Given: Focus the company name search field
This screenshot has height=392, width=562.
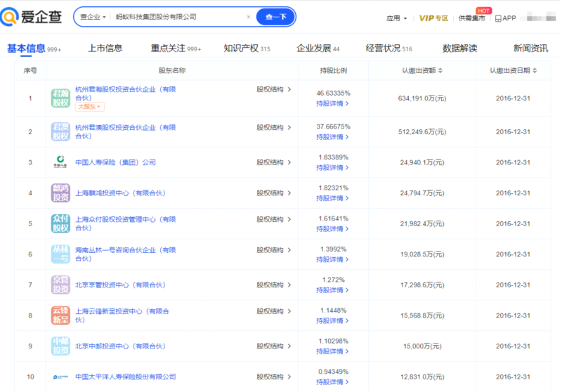Looking at the screenshot, I should click(x=179, y=17).
